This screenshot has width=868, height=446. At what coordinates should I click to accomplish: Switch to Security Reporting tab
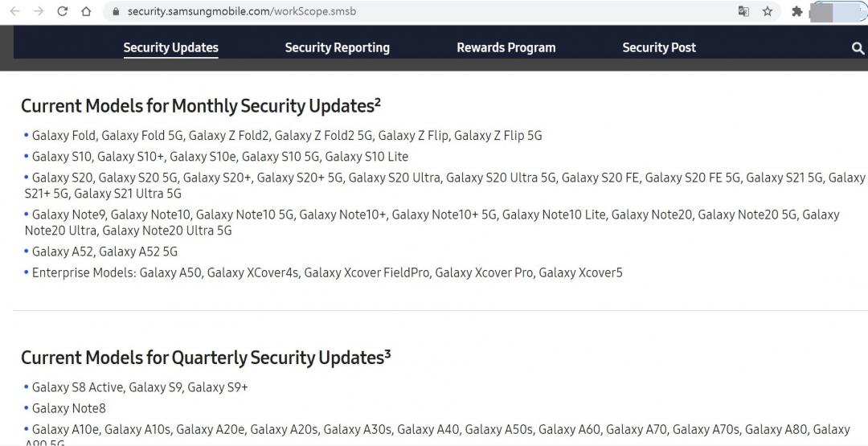click(337, 47)
